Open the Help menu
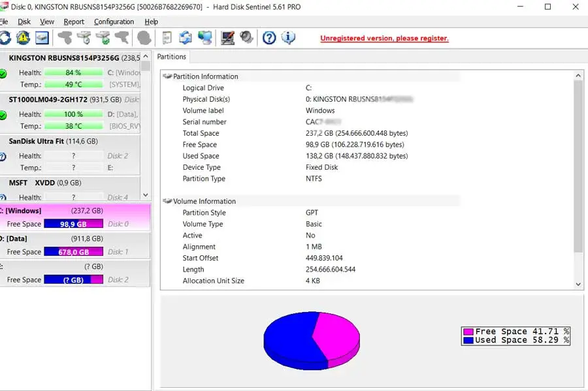Image resolution: width=588 pixels, height=391 pixels. pos(151,22)
